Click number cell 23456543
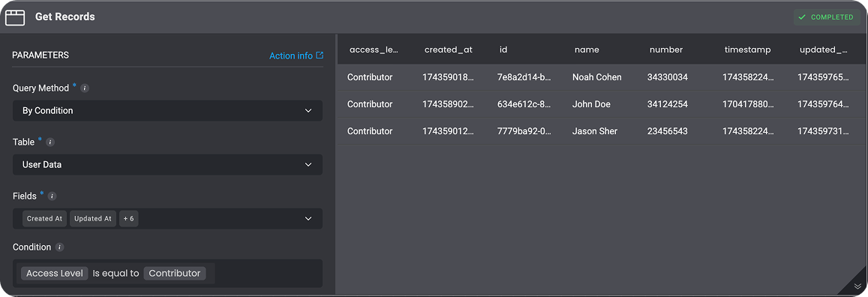 pos(667,132)
